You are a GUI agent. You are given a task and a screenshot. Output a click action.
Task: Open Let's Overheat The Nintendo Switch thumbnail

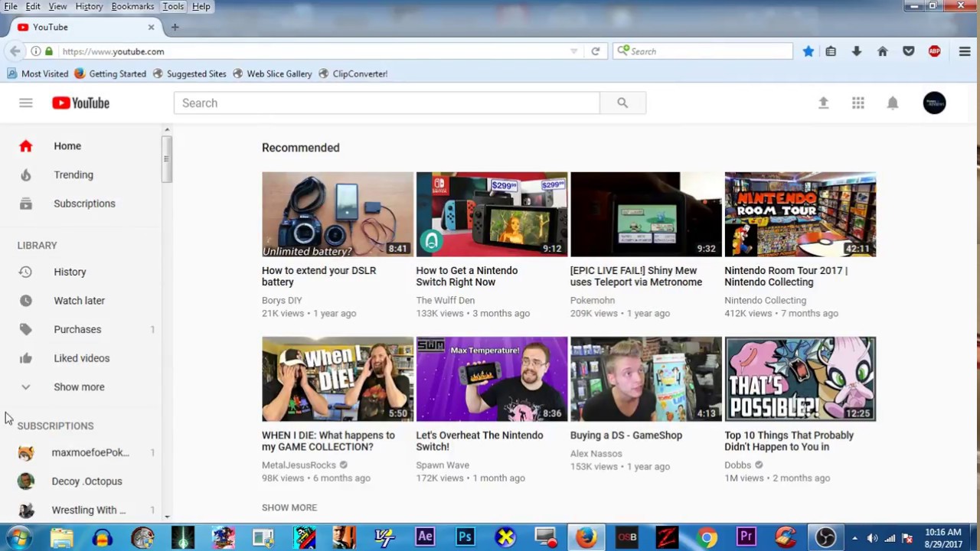tap(492, 379)
